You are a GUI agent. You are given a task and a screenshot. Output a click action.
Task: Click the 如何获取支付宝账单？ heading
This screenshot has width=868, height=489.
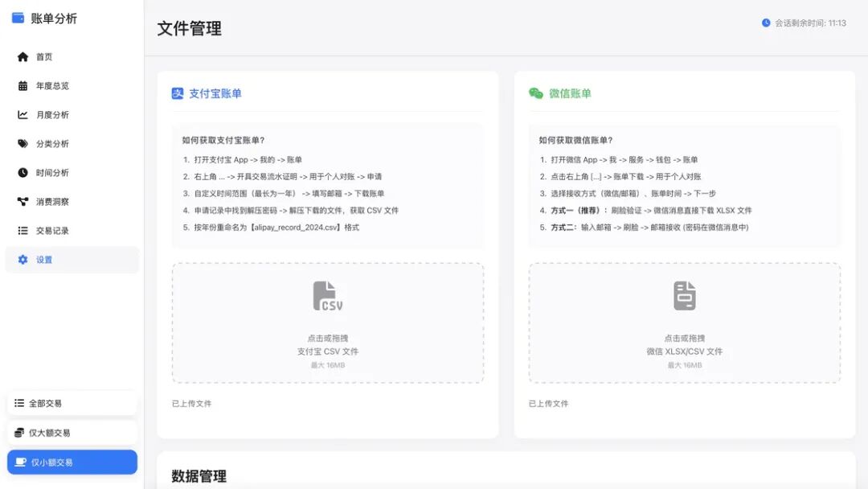tap(223, 141)
